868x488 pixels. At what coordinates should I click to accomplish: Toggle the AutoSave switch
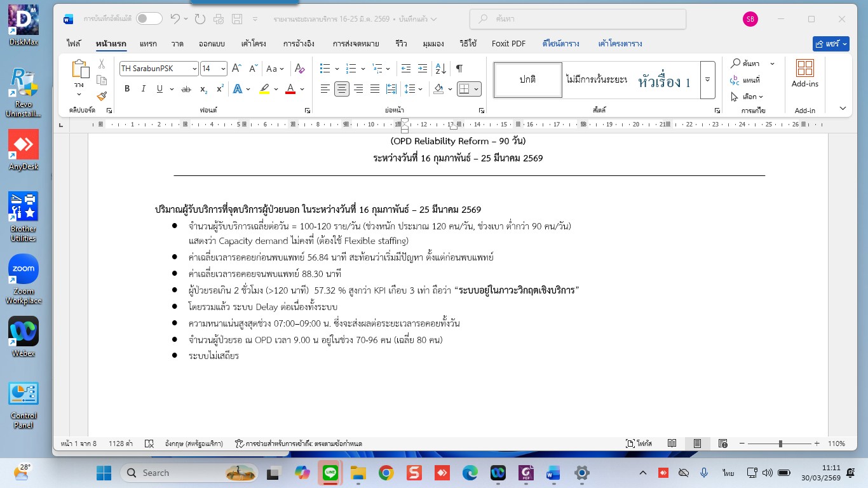[149, 19]
